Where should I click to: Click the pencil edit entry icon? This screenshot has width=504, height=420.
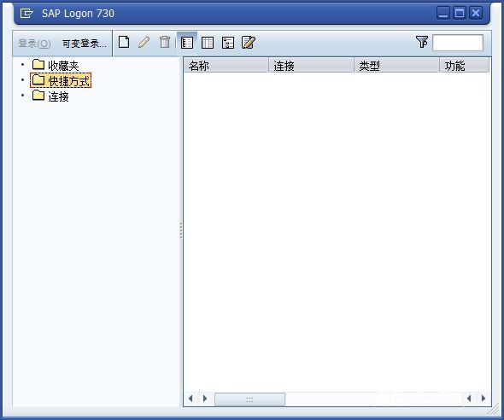pyautogui.click(x=144, y=42)
